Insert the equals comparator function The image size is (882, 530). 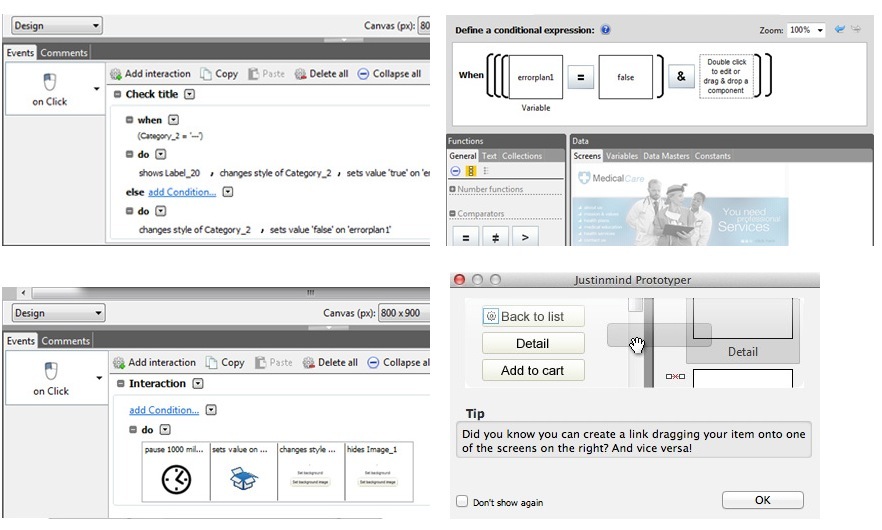(466, 237)
